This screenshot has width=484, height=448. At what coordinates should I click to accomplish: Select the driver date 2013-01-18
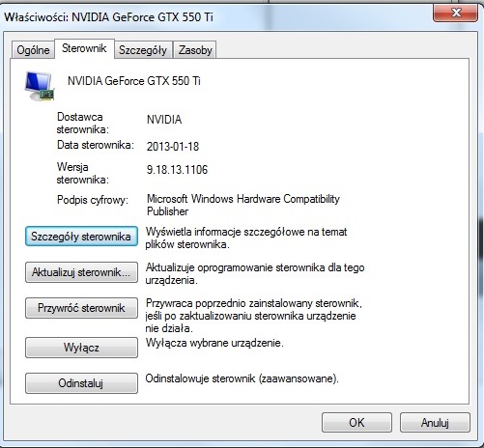coord(173,147)
